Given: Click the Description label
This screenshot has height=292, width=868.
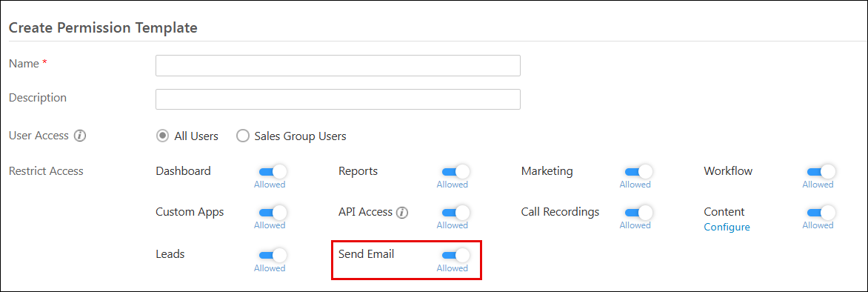Looking at the screenshot, I should click(x=38, y=98).
